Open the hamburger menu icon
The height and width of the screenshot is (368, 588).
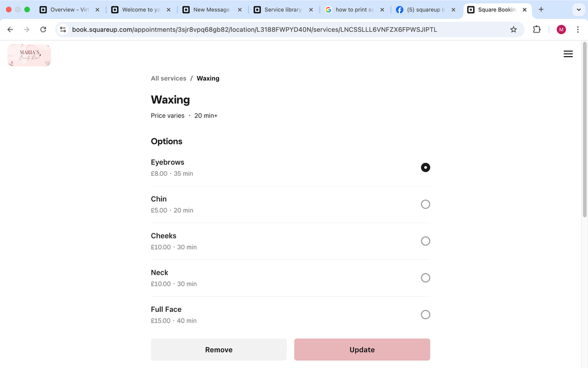(x=568, y=54)
